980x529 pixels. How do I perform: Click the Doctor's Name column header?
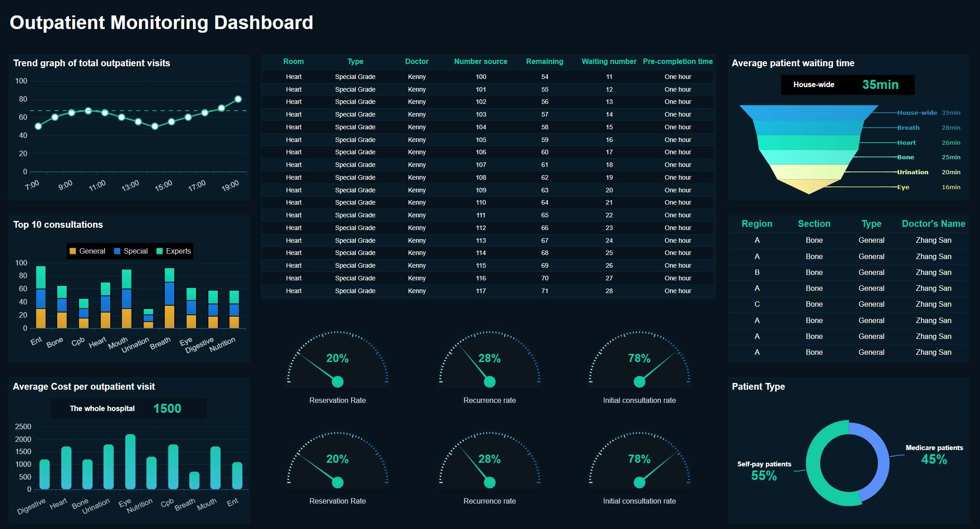[x=933, y=224]
